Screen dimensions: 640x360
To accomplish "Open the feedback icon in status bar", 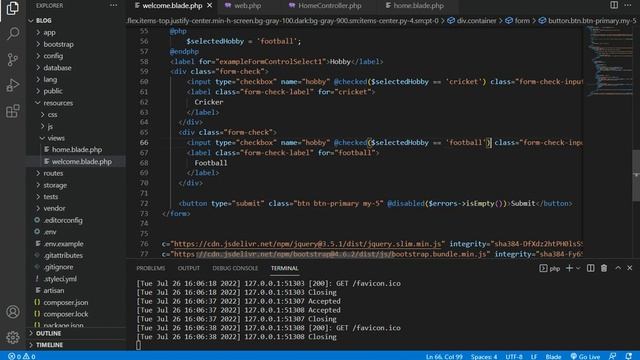I will (612, 356).
